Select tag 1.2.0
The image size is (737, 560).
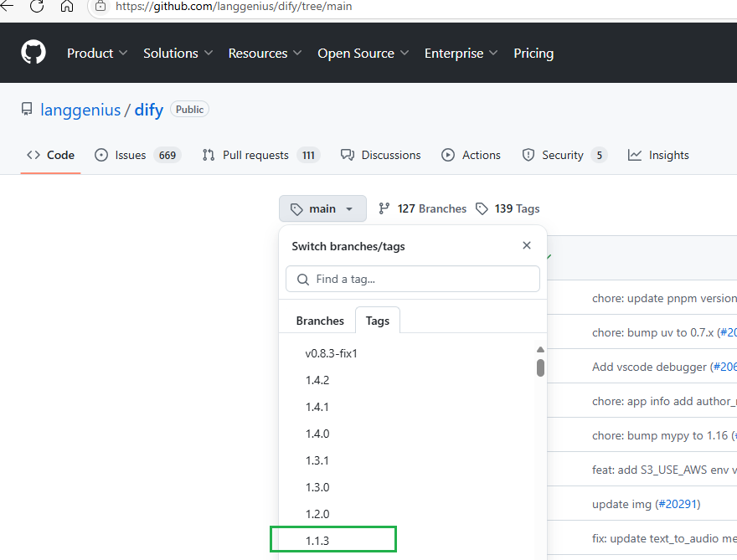click(x=317, y=514)
